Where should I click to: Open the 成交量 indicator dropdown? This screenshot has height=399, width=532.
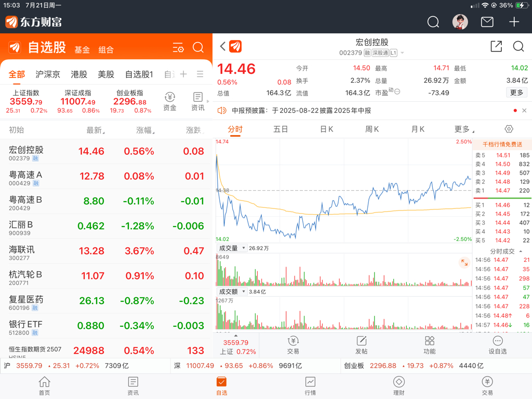(231, 248)
